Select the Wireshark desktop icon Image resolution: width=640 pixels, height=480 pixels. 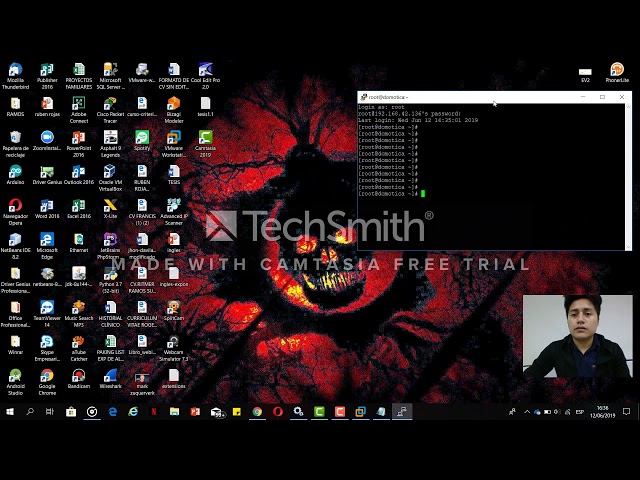coord(110,378)
